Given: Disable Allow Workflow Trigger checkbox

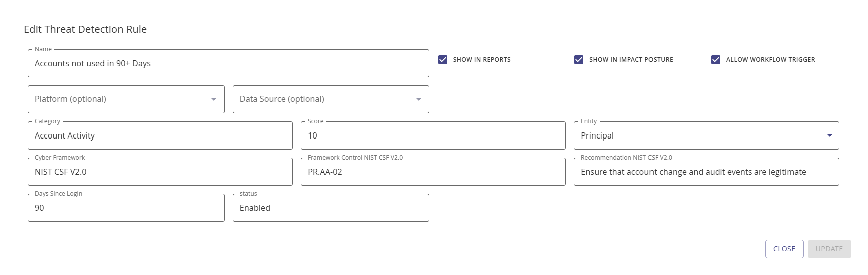Looking at the screenshot, I should pos(716,60).
